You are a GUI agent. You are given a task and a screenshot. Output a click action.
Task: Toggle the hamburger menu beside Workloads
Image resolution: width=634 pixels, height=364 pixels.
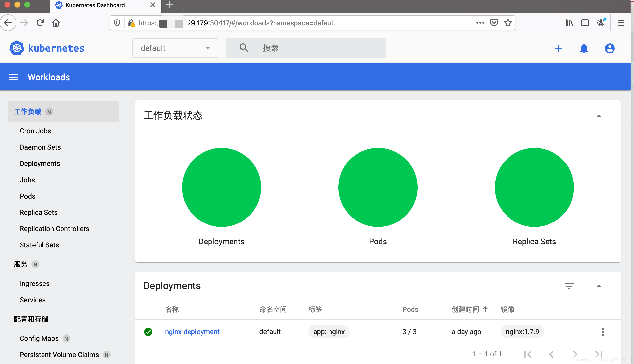[14, 77]
